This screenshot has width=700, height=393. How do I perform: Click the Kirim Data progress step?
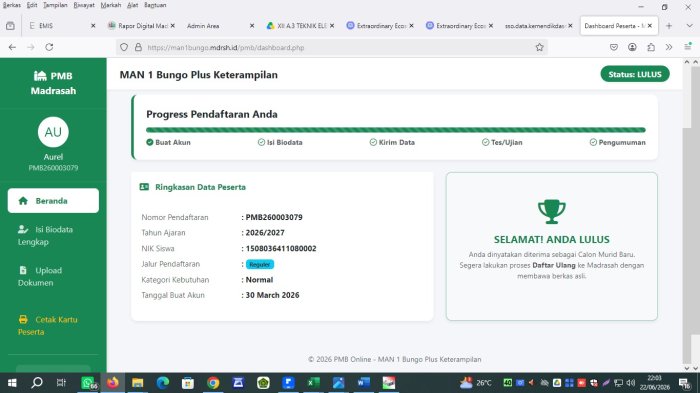(x=392, y=142)
